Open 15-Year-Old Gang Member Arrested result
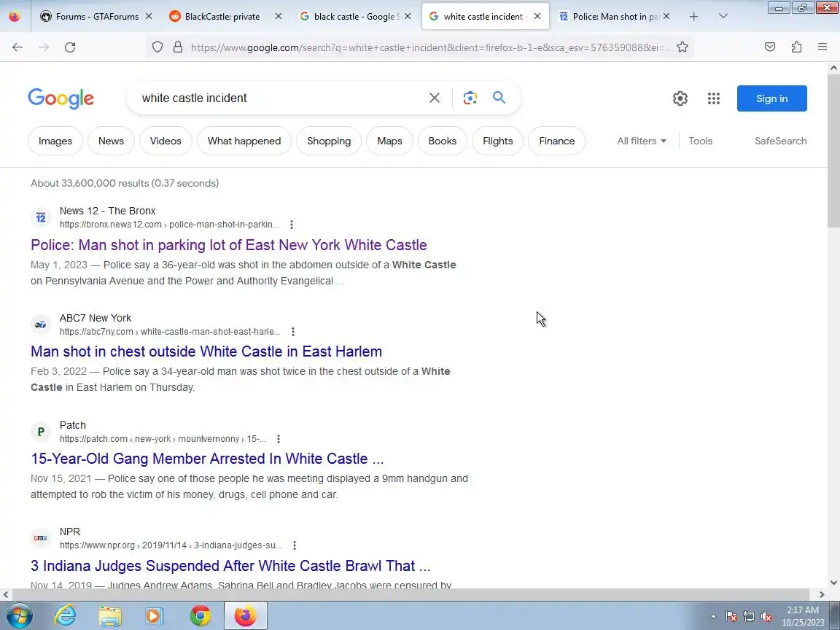 coord(207,459)
